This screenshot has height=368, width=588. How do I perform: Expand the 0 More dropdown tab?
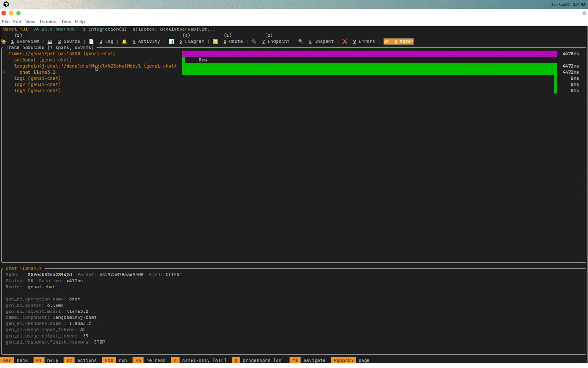click(x=399, y=41)
